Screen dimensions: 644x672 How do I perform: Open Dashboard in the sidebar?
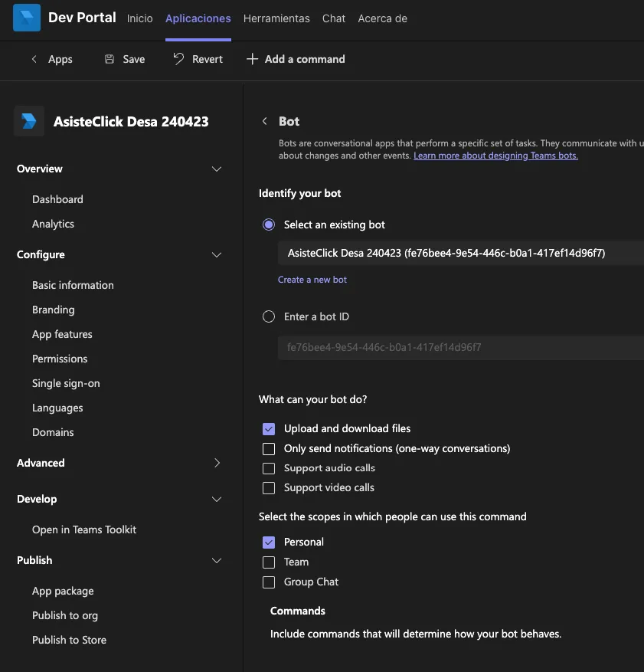[x=57, y=199]
